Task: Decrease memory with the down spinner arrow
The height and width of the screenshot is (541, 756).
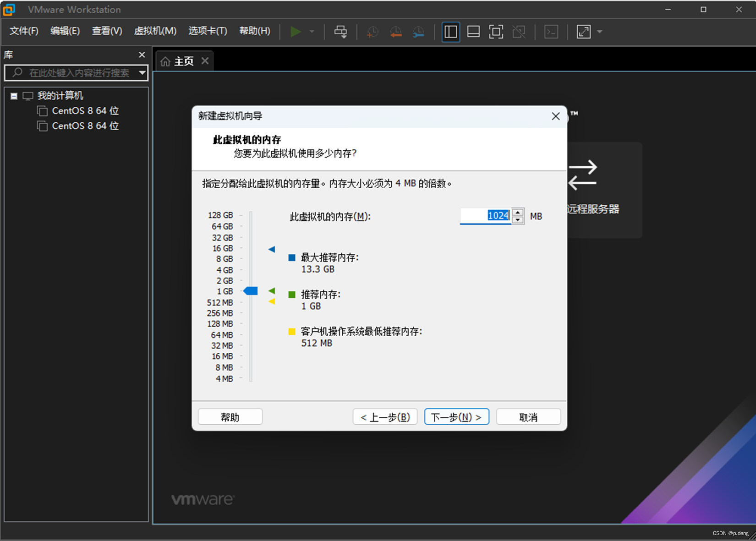Action: click(x=518, y=220)
